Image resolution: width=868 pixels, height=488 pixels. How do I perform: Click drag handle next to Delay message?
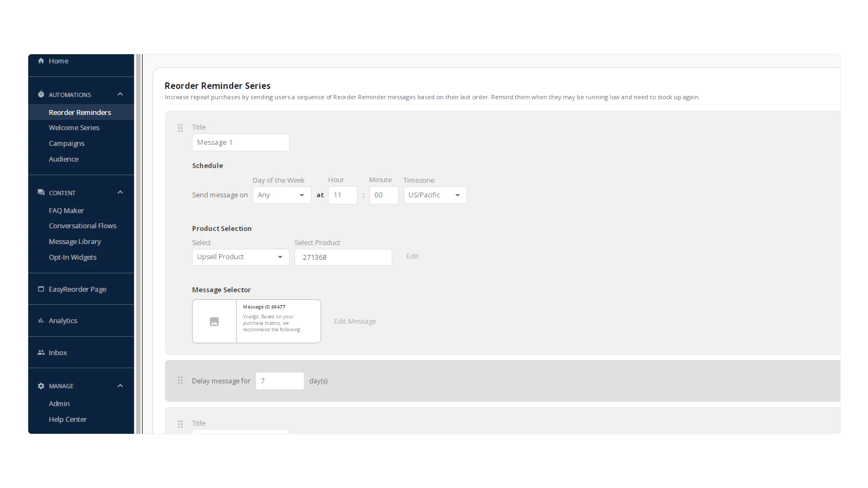pos(180,381)
